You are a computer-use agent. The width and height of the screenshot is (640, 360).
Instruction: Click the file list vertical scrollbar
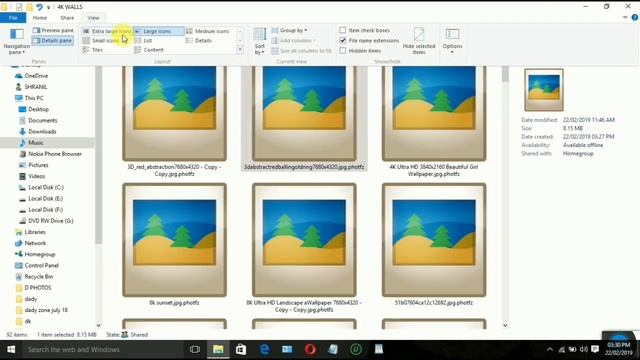click(x=505, y=75)
